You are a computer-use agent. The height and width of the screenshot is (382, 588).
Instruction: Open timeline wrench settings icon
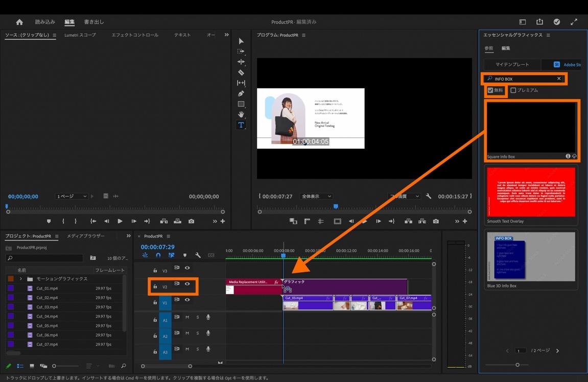198,255
